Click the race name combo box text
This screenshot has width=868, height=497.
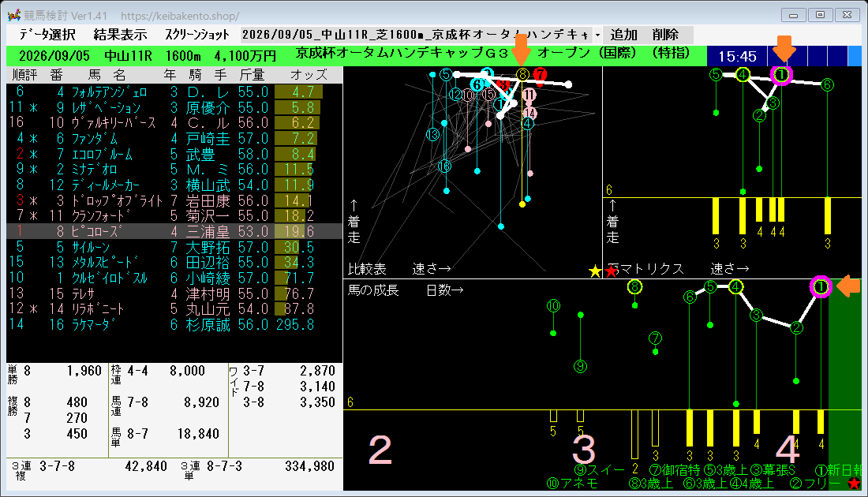[x=417, y=35]
